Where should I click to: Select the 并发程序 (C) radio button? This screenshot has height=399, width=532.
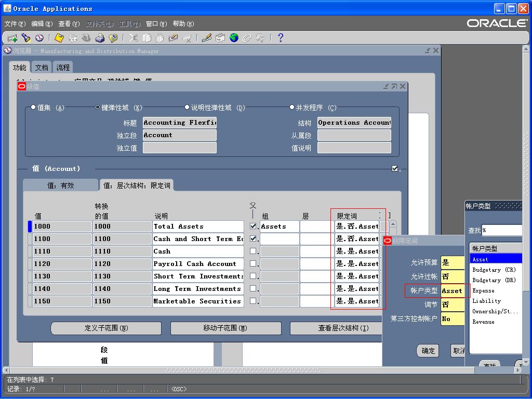292,107
